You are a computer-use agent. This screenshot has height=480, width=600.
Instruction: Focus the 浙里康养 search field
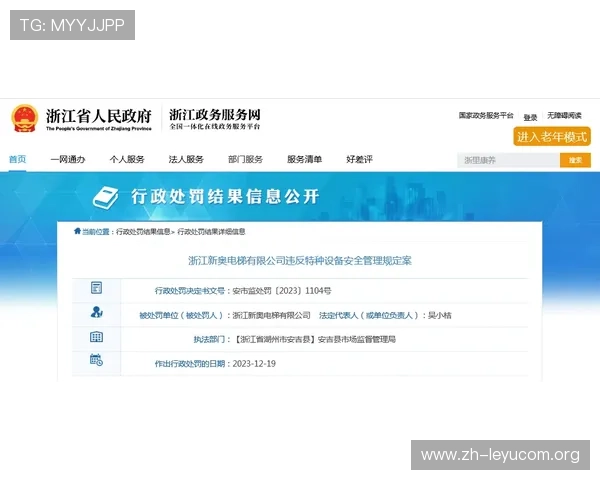coord(508,160)
